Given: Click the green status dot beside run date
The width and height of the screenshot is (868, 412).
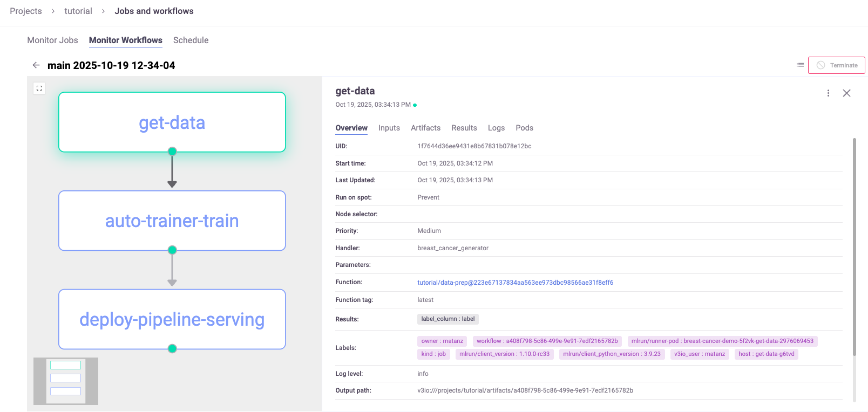Looking at the screenshot, I should click(415, 105).
